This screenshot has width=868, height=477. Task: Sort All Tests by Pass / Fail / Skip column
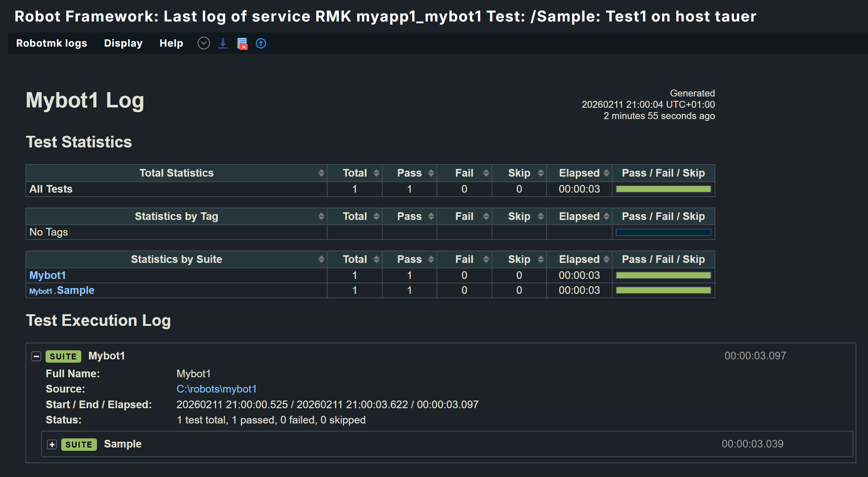click(x=663, y=173)
